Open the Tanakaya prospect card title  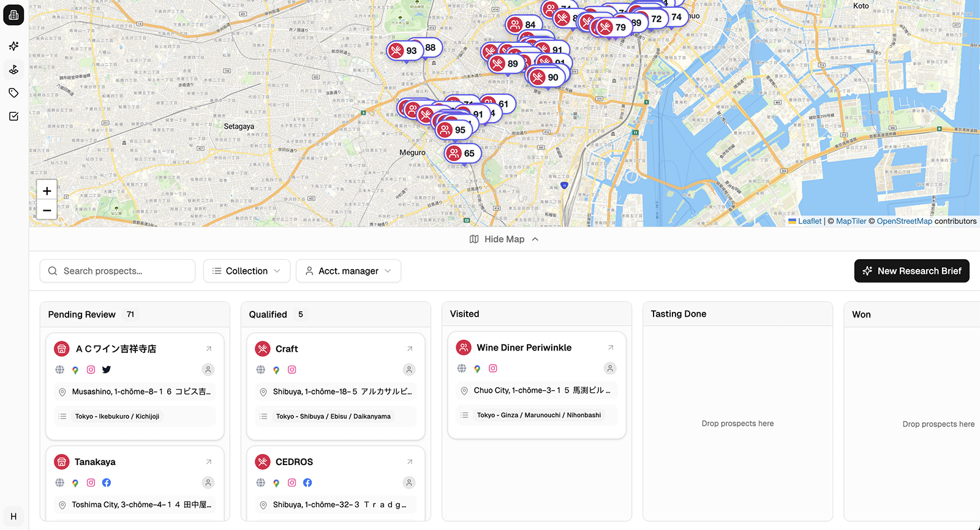(x=95, y=462)
